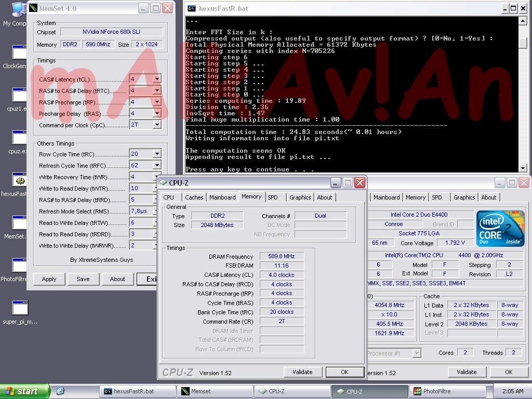Image resolution: width=532 pixels, height=399 pixels.
Task: Click the scroll up arrow in console
Action: click(523, 21)
